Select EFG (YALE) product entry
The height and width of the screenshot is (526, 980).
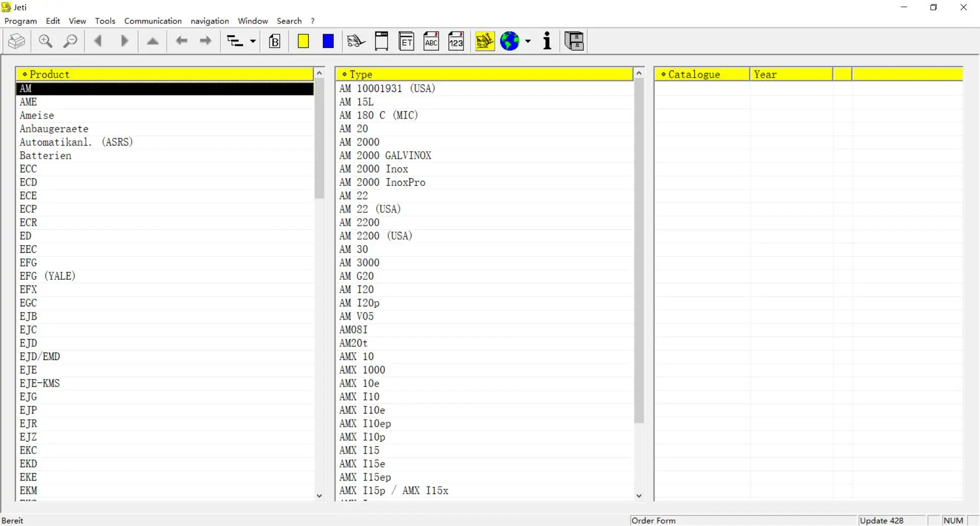pos(165,276)
